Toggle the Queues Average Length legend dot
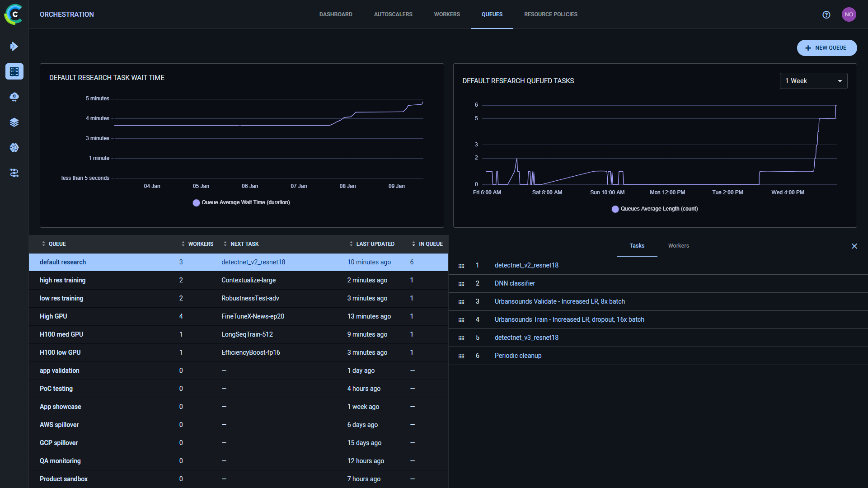 click(x=615, y=209)
